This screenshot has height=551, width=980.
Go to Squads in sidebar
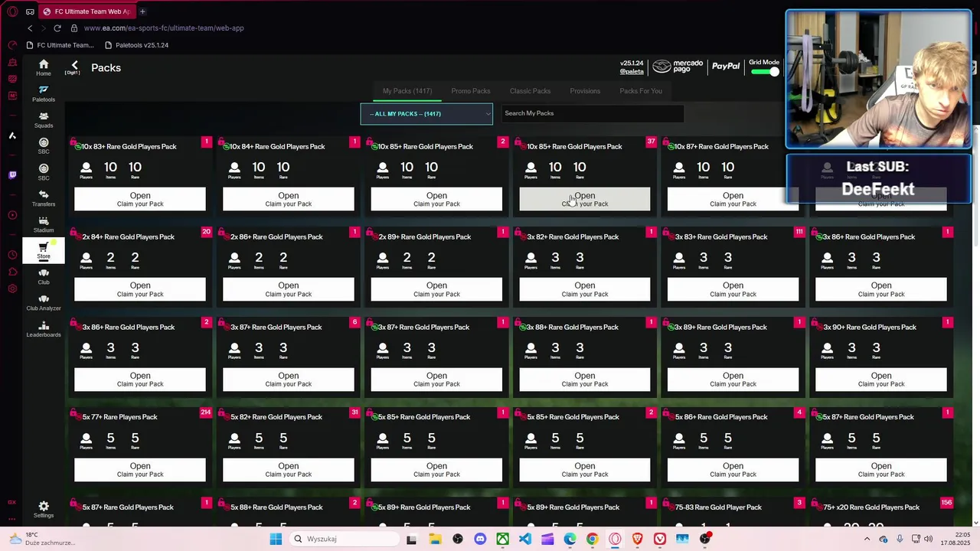tap(44, 119)
